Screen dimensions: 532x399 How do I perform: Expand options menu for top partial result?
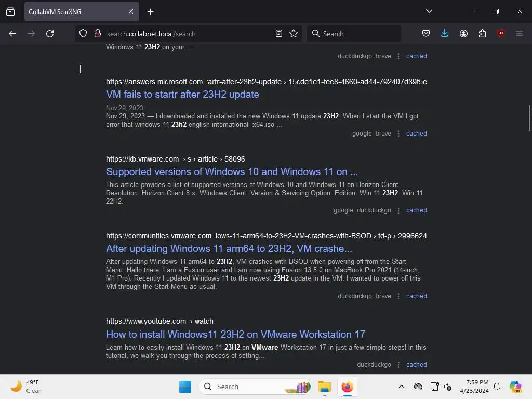[398, 56]
